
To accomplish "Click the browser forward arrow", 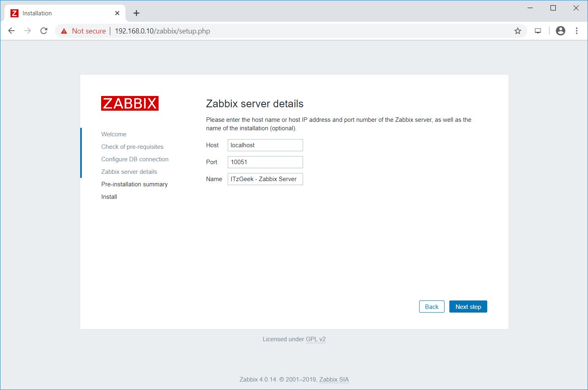I will [x=27, y=31].
